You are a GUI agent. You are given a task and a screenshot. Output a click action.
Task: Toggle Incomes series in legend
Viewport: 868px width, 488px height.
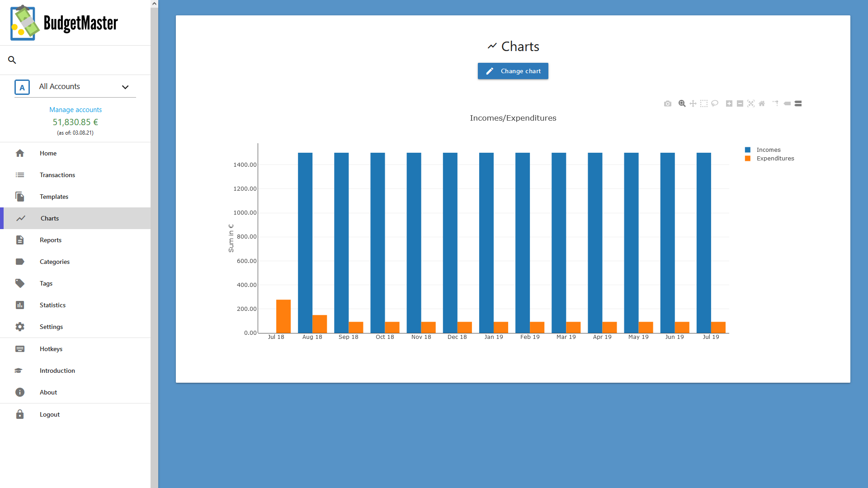[768, 150]
